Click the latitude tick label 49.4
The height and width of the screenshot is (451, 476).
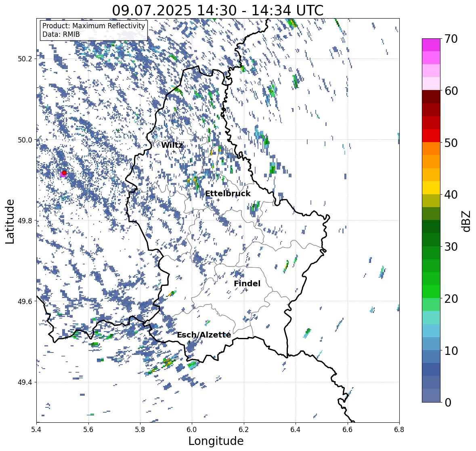click(25, 382)
